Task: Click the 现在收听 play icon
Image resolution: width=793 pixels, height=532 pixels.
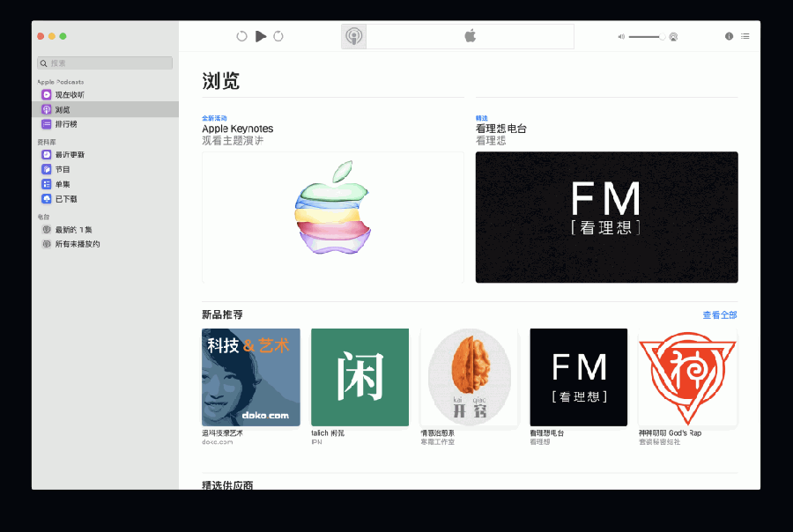Action: 46,94
